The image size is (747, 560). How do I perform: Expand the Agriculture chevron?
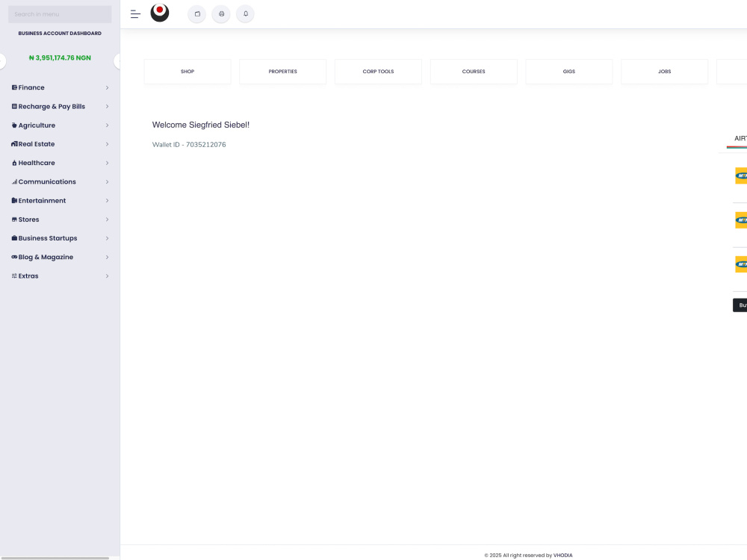tap(107, 125)
